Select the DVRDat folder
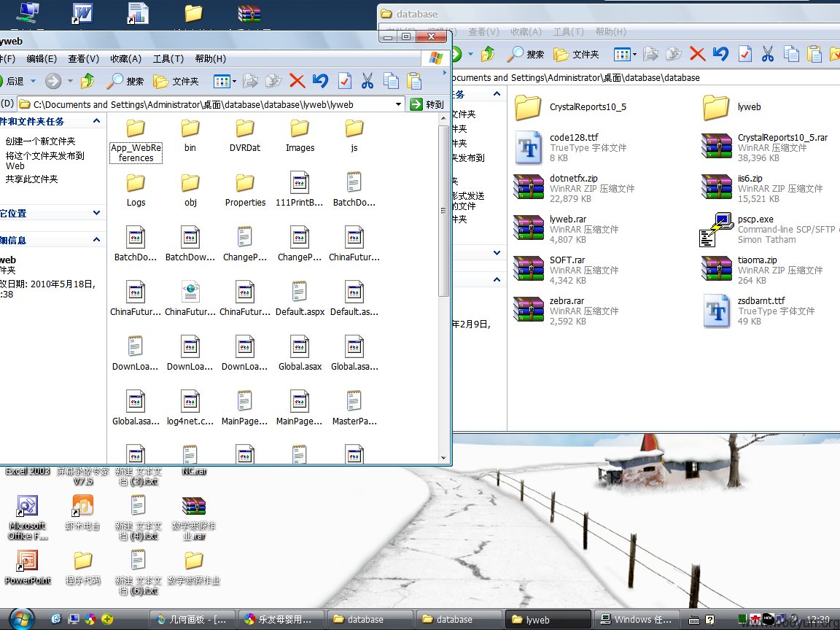 (x=245, y=136)
